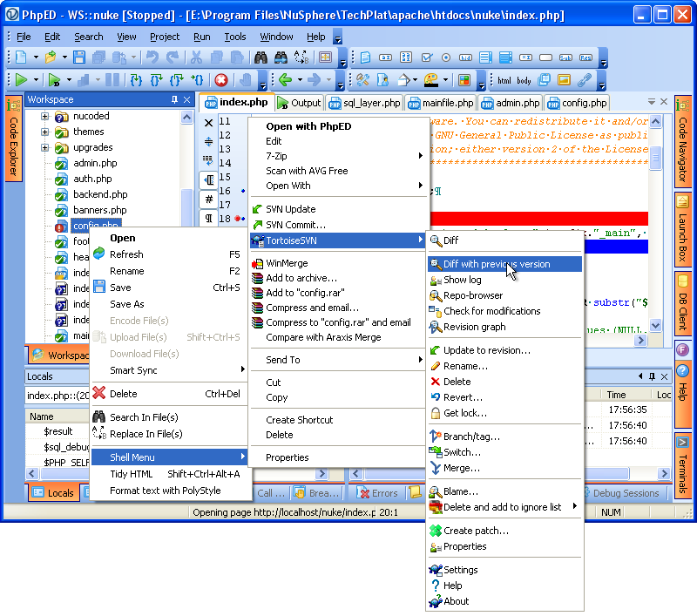This screenshot has height=616, width=697.
Task: Pin the Workspace panel with pushpin
Action: pyautogui.click(x=175, y=99)
